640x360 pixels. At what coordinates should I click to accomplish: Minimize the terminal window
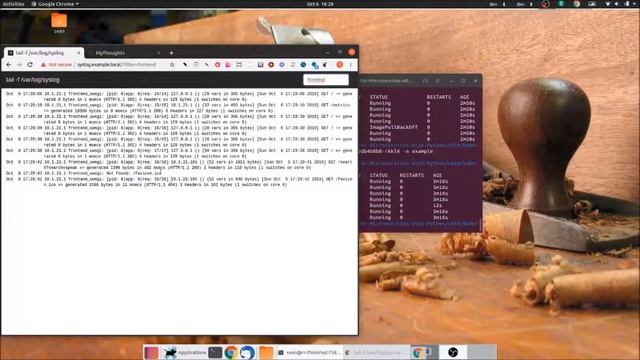451,81
